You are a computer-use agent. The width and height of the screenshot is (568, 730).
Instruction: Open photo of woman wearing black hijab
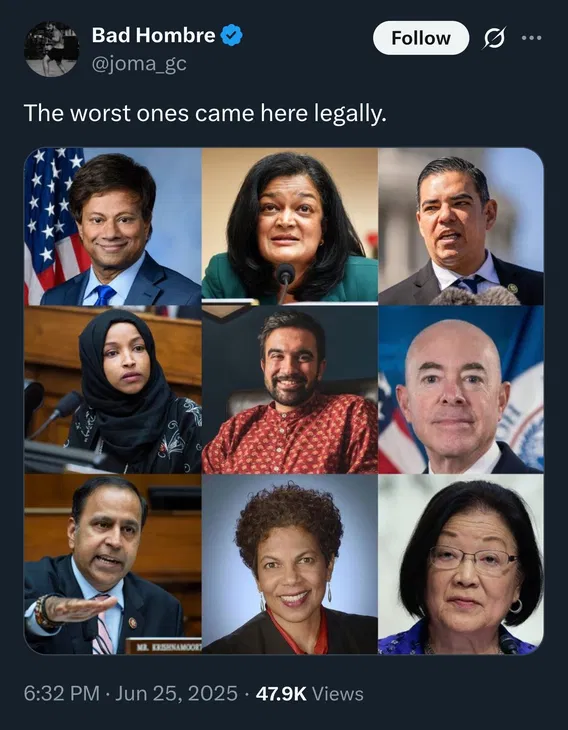coord(113,390)
